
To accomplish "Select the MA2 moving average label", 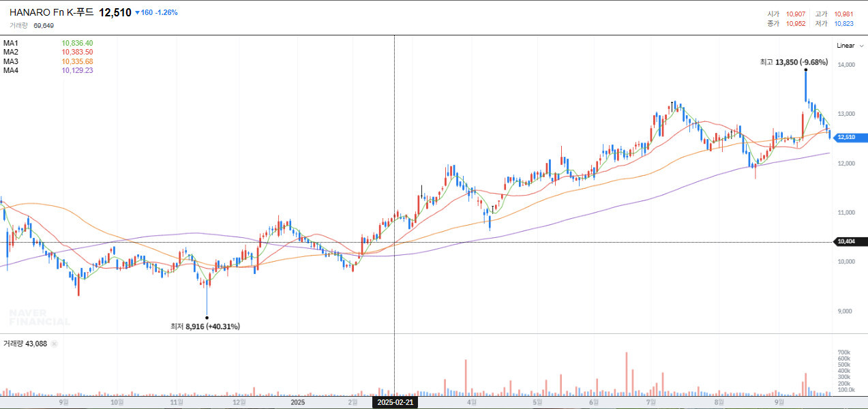I will tap(11, 52).
